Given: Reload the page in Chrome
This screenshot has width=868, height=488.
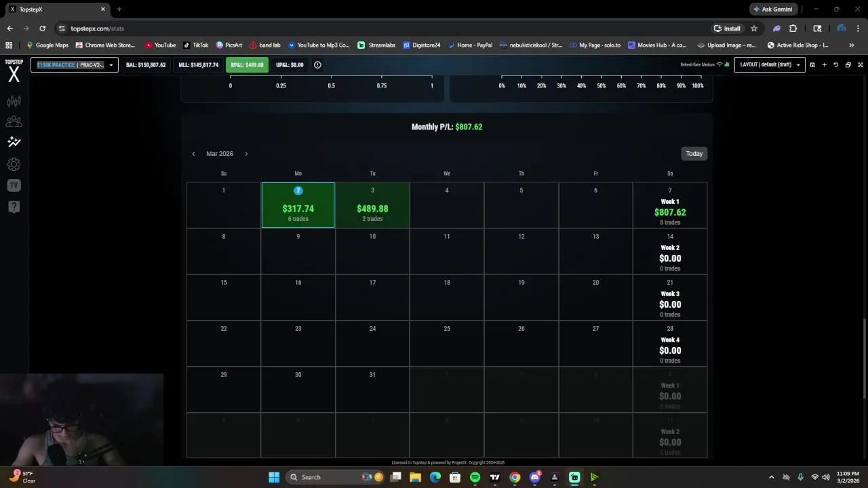Looking at the screenshot, I should point(42,28).
